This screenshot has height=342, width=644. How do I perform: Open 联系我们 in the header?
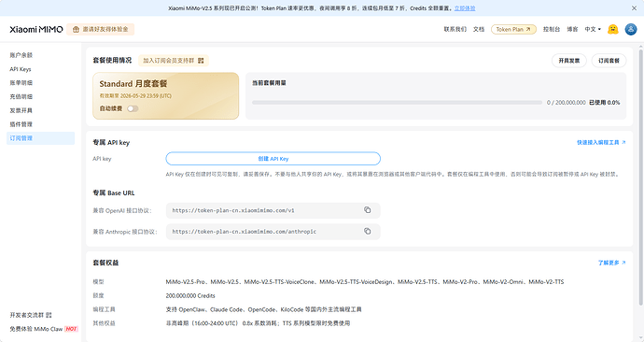pyautogui.click(x=455, y=29)
